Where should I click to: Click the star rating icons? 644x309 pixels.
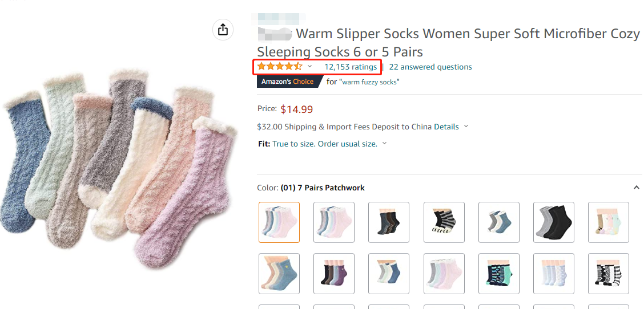pos(279,67)
